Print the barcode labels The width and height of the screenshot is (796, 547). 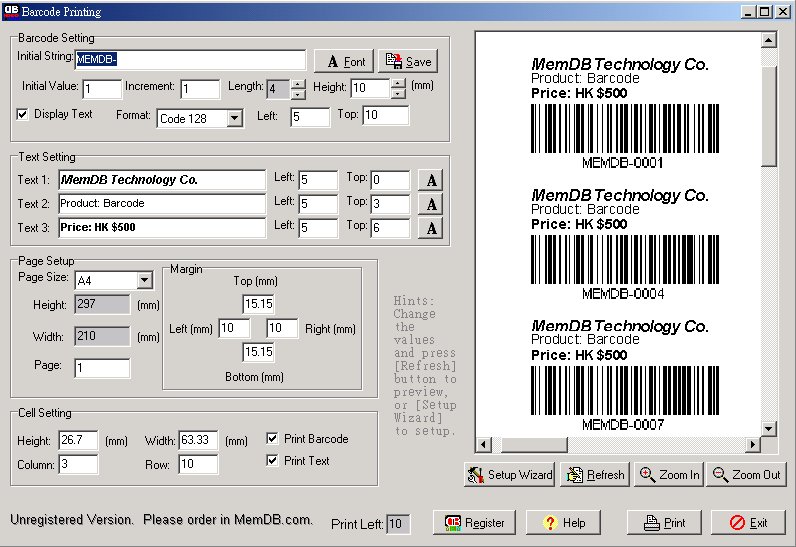(664, 523)
